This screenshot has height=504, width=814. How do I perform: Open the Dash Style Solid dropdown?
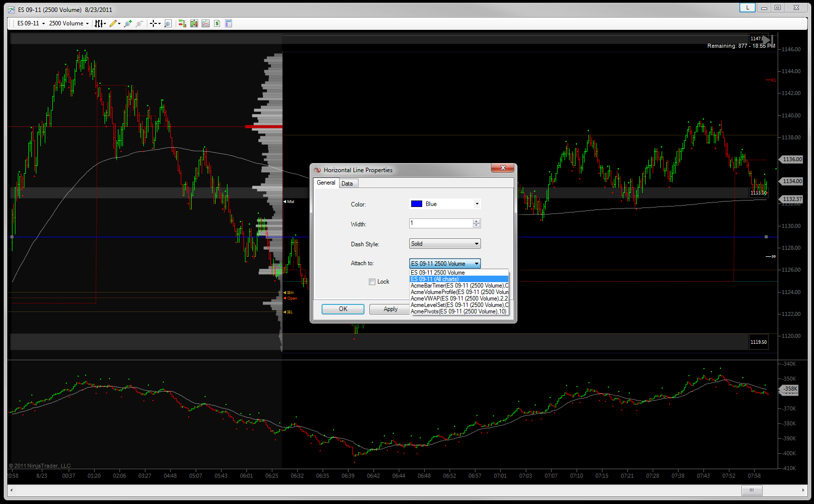[x=445, y=244]
